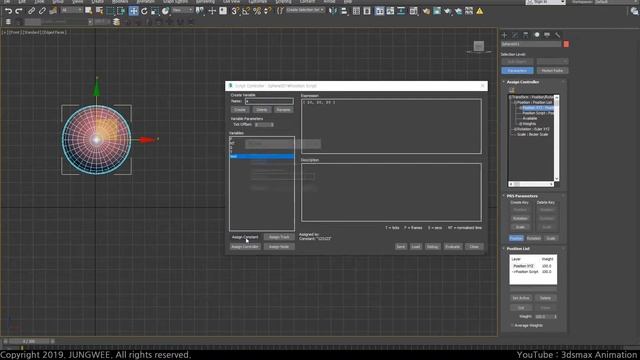Select Position Script row in controller tree
This screenshot has width=640, height=360.
pos(538,113)
